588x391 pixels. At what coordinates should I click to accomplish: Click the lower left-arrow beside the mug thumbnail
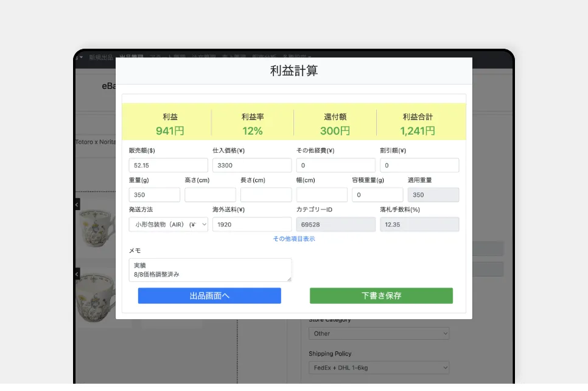coord(77,275)
